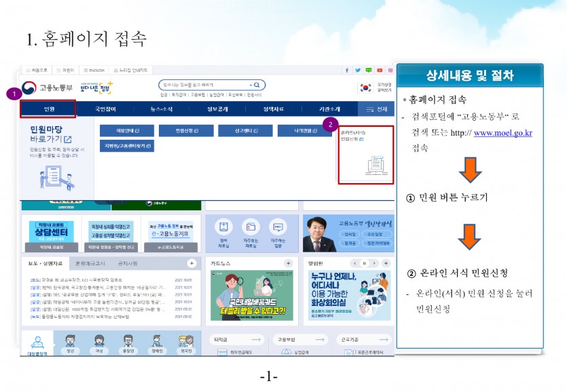Open the Twitter icon link
This screenshot has height=392, width=567.
tap(358, 70)
